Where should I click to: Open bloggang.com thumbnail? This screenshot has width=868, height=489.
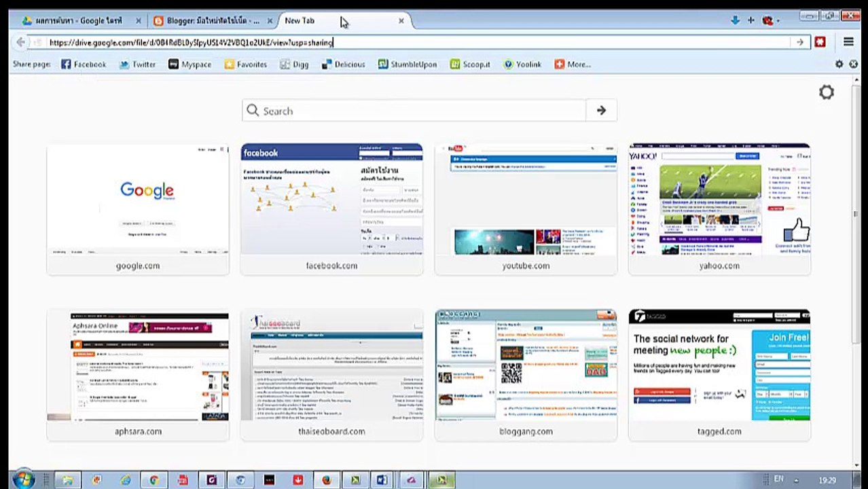[x=526, y=367]
